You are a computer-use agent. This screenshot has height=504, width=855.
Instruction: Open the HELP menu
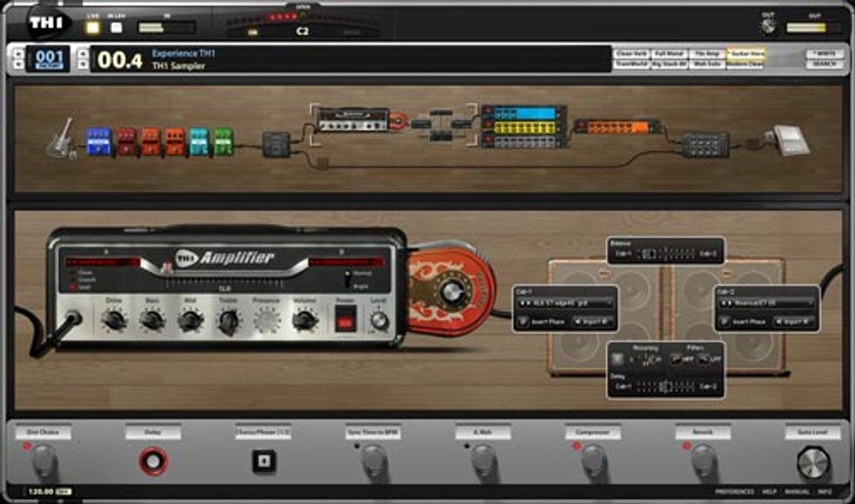pyautogui.click(x=769, y=492)
